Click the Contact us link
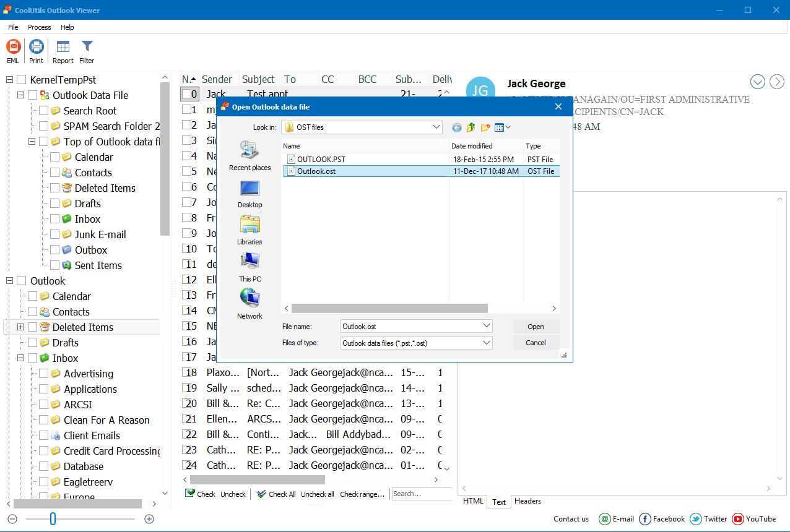 point(571,519)
